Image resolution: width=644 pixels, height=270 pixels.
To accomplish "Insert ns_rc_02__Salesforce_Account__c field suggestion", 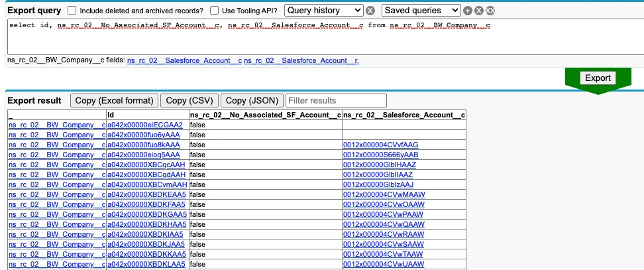I will (x=184, y=60).
